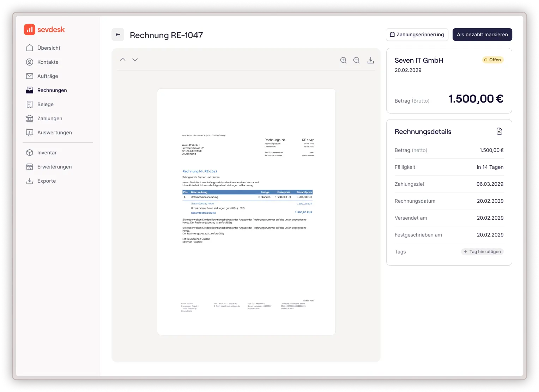Open Erweiterungen page
This screenshot has width=539, height=392.
tap(54, 167)
